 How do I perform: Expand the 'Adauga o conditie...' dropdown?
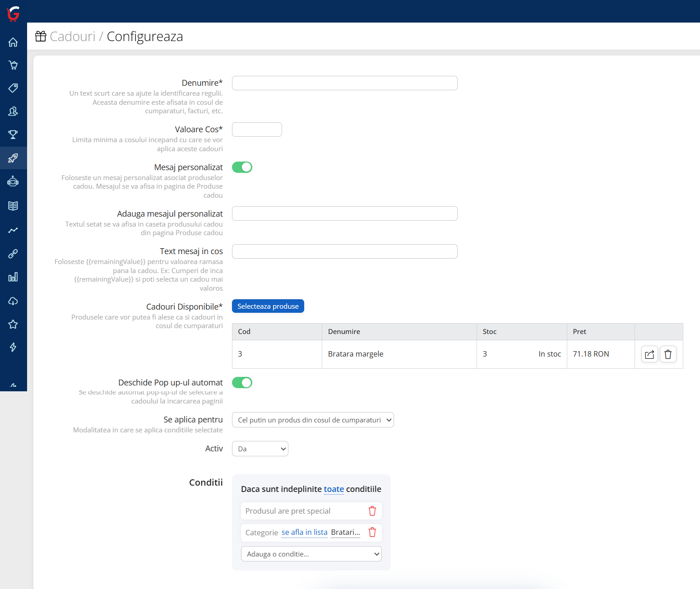click(311, 554)
